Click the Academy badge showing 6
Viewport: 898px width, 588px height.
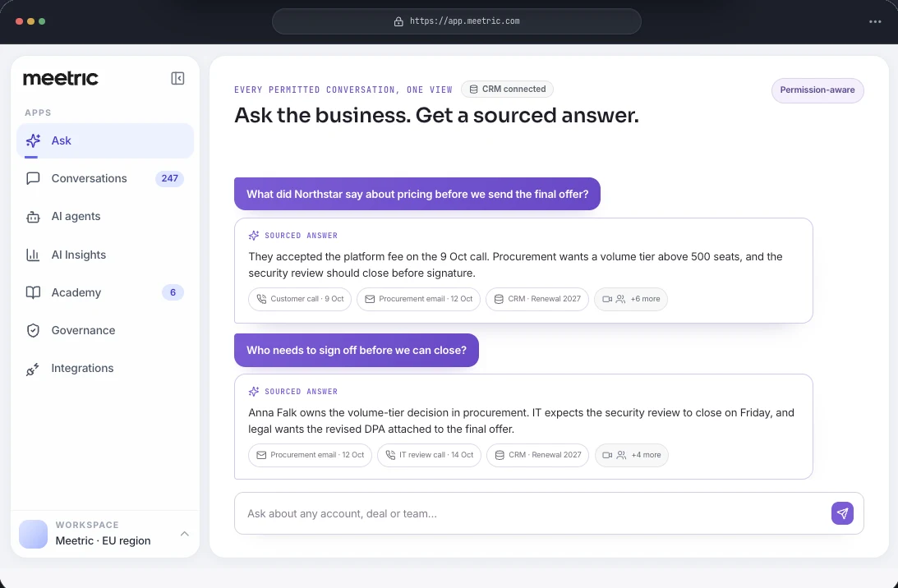pos(173,292)
